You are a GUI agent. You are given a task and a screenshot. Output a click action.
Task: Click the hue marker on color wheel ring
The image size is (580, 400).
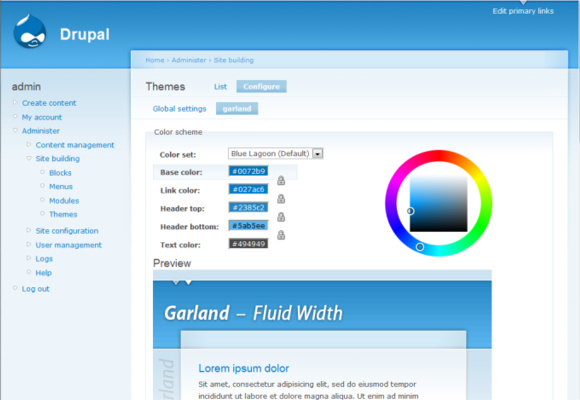[x=420, y=247]
